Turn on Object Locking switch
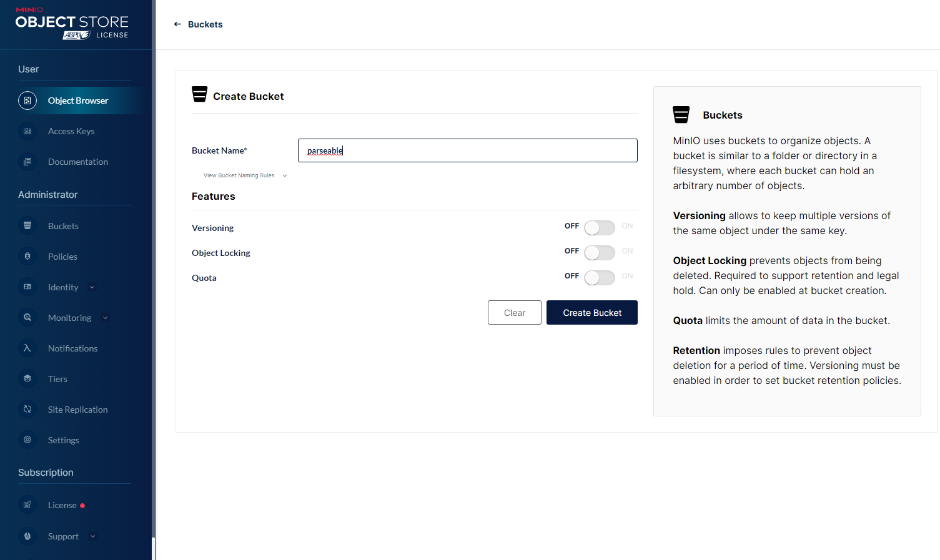 (x=599, y=253)
